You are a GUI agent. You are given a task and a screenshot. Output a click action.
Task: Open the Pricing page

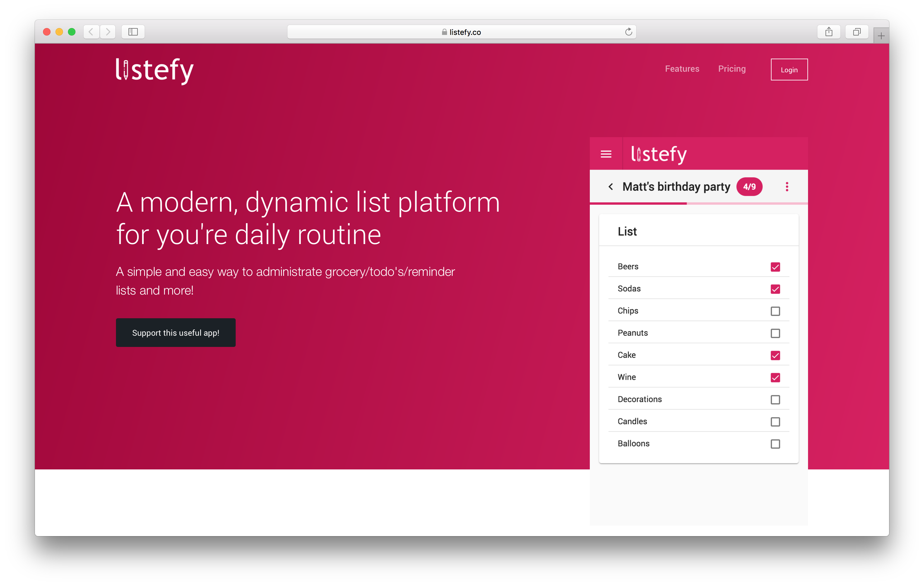[x=732, y=69]
